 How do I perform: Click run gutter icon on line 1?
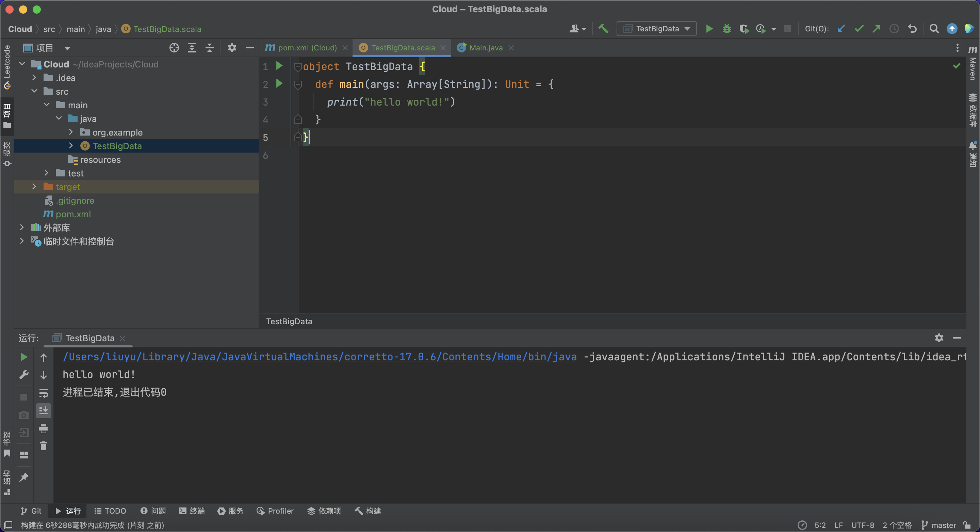click(x=279, y=66)
